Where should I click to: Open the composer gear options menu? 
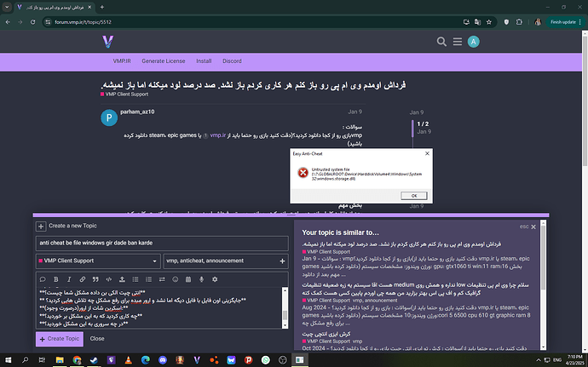215,279
